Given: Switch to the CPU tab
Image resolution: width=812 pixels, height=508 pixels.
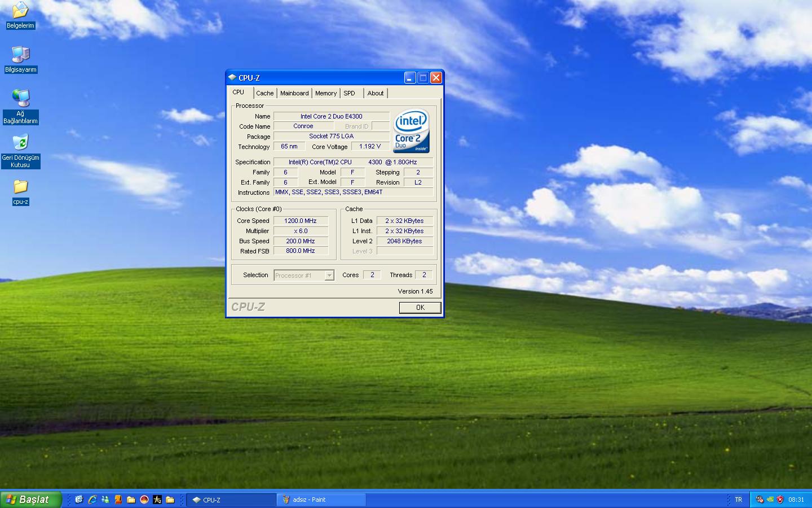Looking at the screenshot, I should (240, 92).
